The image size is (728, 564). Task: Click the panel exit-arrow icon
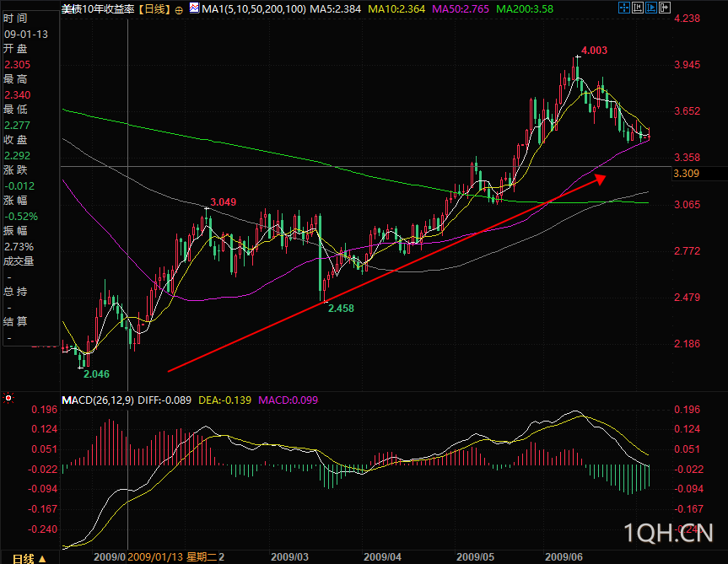pos(665,8)
